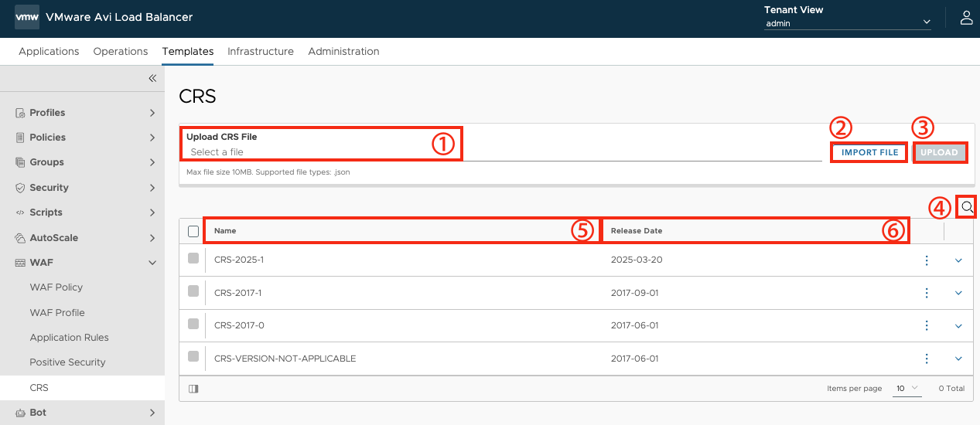This screenshot has height=425, width=980.
Task: Go to the Administration tab
Action: tap(343, 51)
